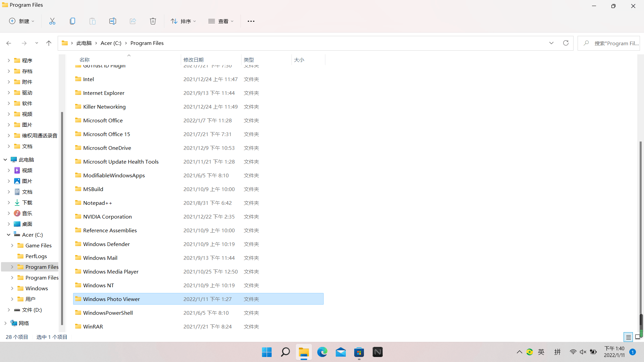644x362 pixels.
Task: Open Microsoft Store from taskbar
Action: [359, 352]
